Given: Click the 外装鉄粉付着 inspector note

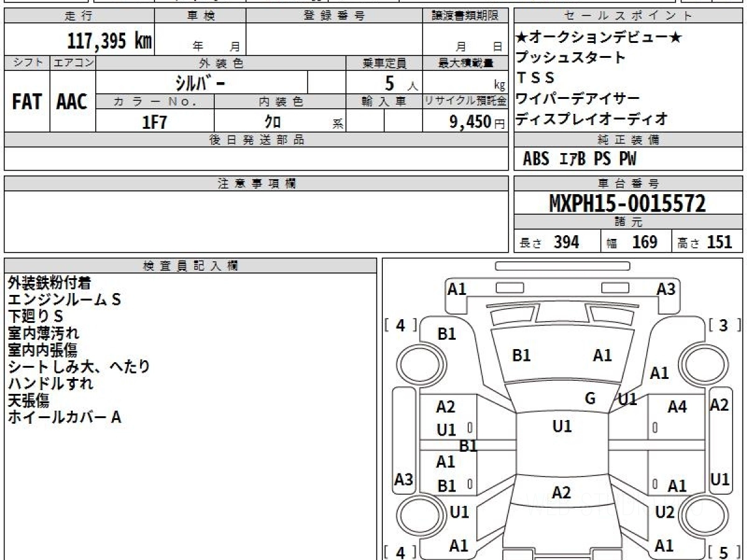Looking at the screenshot, I should (x=49, y=283).
